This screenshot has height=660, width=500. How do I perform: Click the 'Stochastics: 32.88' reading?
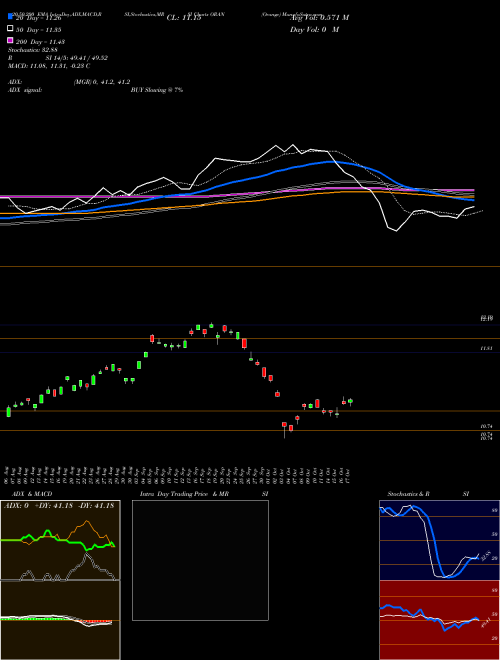[x=33, y=50]
